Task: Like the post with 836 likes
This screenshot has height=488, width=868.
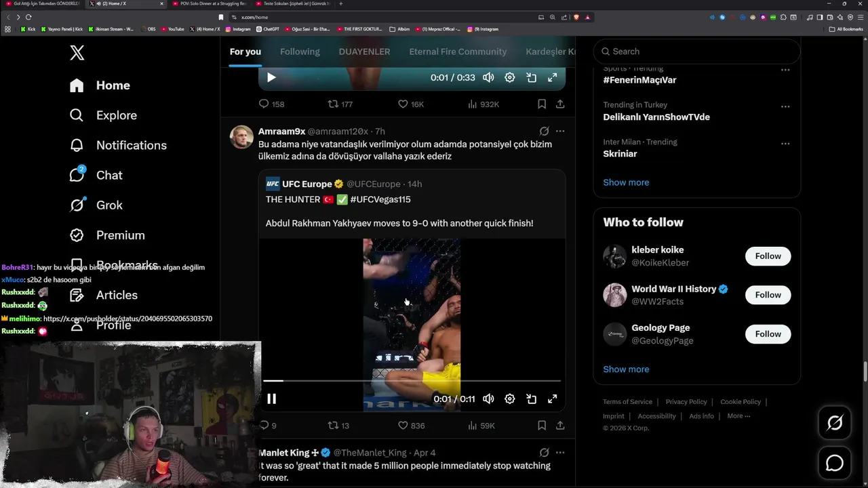Action: 411,426
